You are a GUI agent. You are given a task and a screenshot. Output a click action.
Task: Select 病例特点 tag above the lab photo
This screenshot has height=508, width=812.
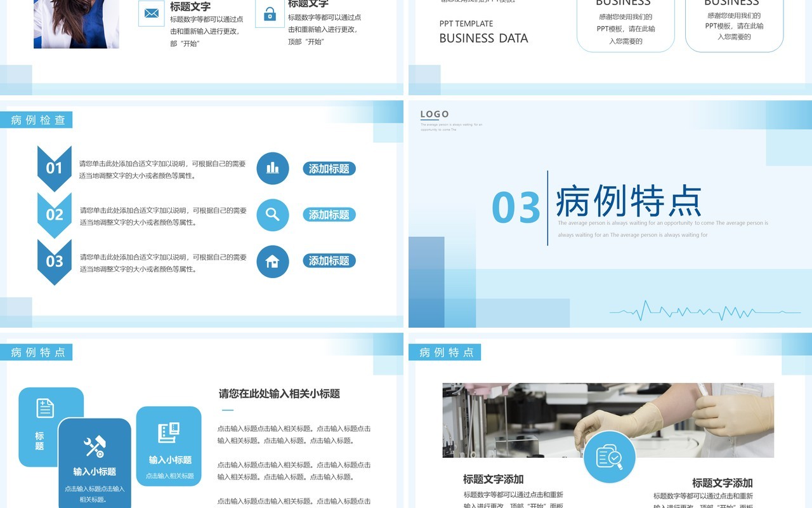(x=445, y=352)
